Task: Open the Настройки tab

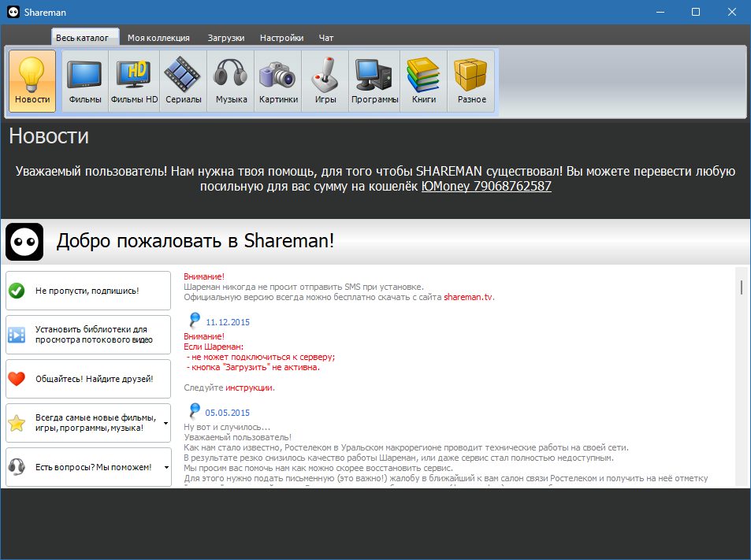Action: (281, 38)
